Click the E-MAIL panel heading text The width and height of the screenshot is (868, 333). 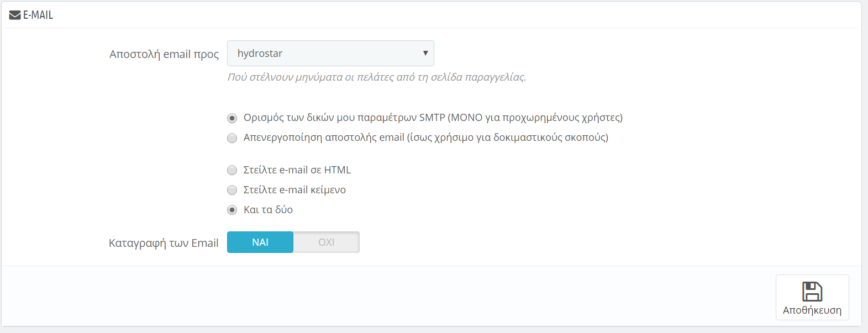[38, 15]
